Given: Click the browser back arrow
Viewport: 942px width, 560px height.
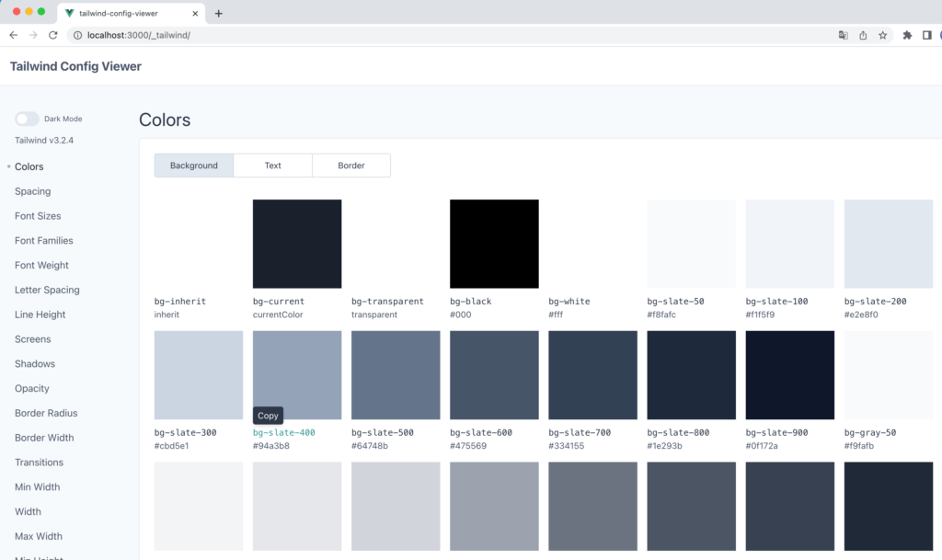Looking at the screenshot, I should click(13, 35).
